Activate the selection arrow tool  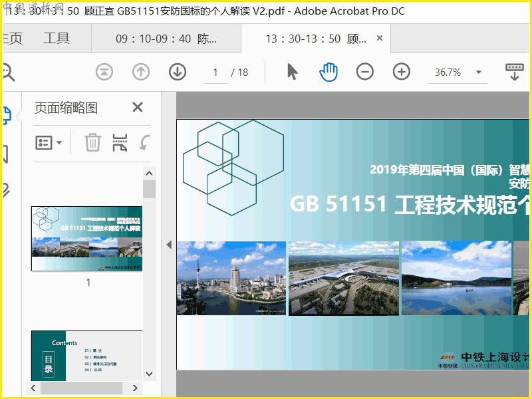[292, 72]
